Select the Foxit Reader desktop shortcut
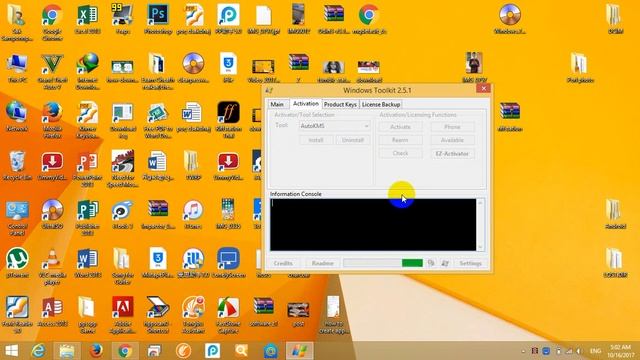Screen dimensions: 640x360 (x=17, y=315)
